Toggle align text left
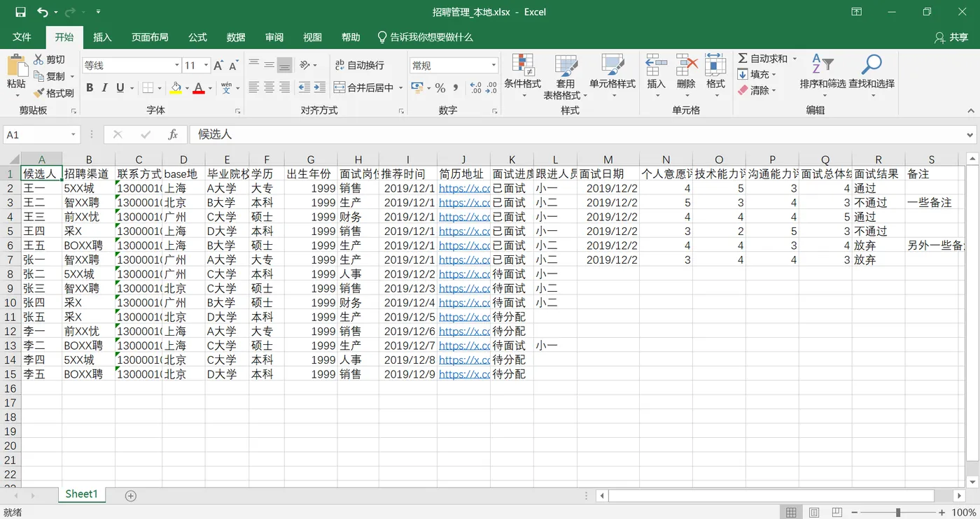The height and width of the screenshot is (519, 980). 254,87
